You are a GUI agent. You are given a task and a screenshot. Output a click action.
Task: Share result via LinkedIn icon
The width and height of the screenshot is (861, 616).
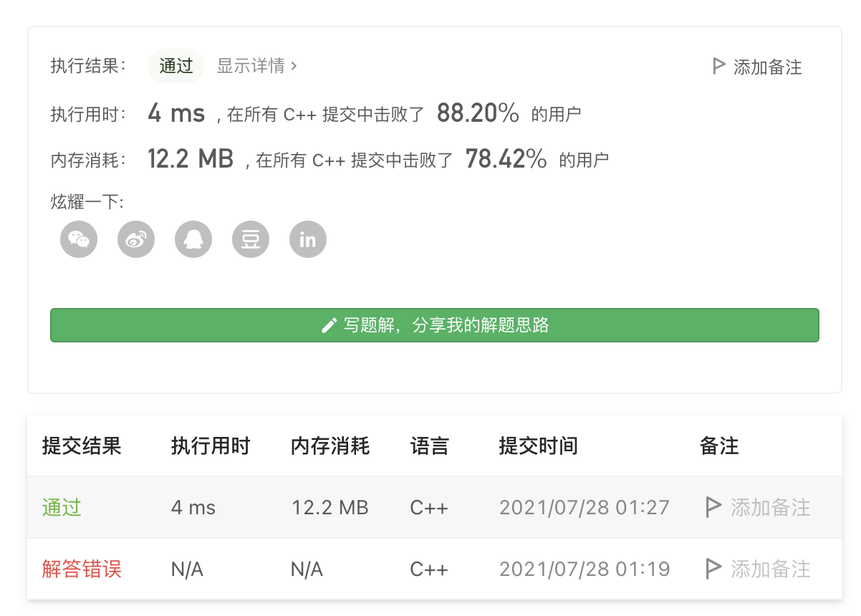pos(308,239)
